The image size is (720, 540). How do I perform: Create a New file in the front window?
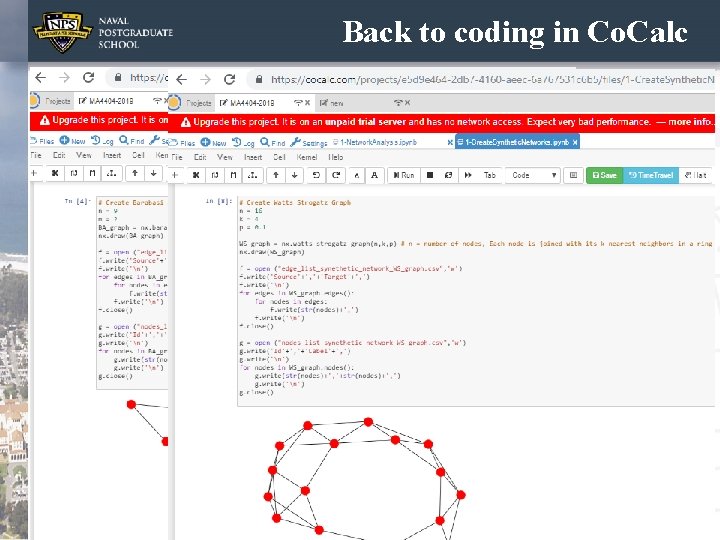[214, 143]
